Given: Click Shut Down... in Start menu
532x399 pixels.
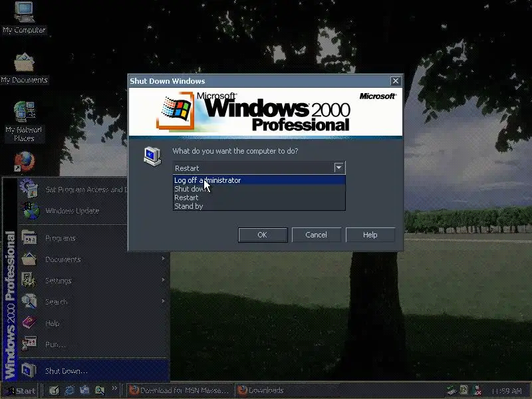Looking at the screenshot, I should tap(94, 371).
